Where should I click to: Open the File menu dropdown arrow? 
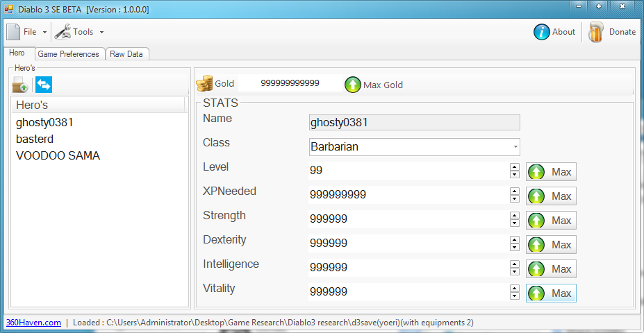pyautogui.click(x=44, y=32)
